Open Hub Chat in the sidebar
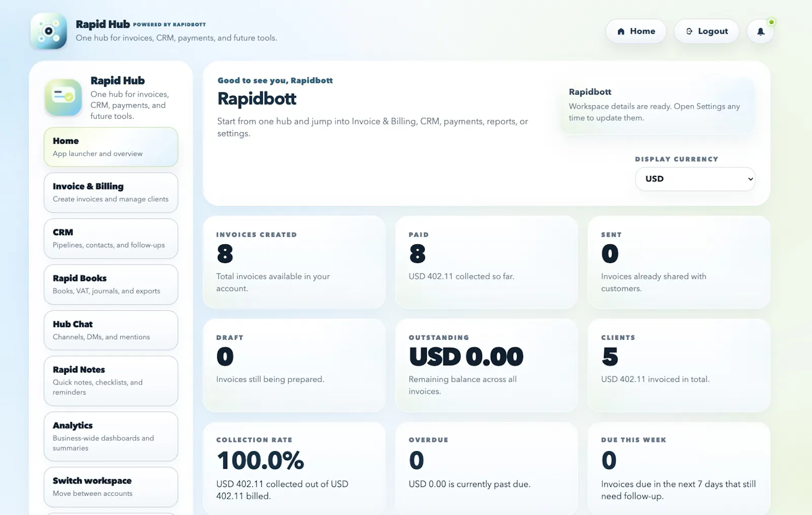The height and width of the screenshot is (515, 812). (x=111, y=330)
